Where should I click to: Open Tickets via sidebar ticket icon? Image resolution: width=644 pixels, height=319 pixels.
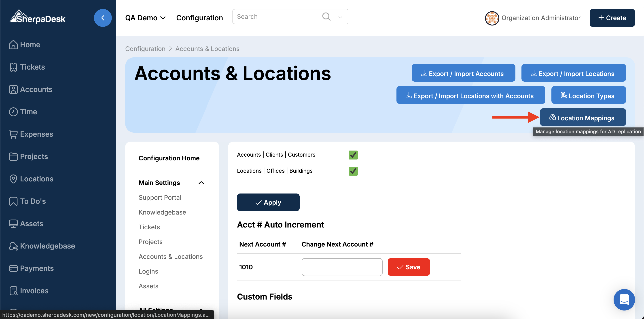13,67
